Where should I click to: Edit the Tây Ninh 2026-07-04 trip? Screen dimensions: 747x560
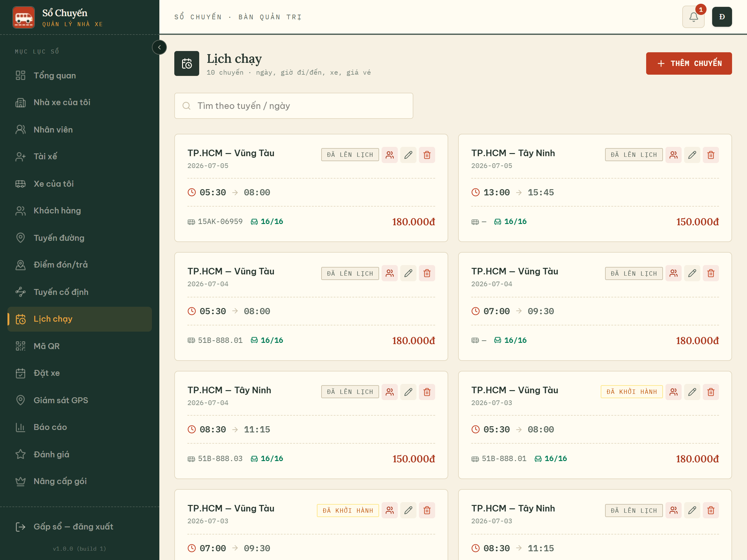408,392
